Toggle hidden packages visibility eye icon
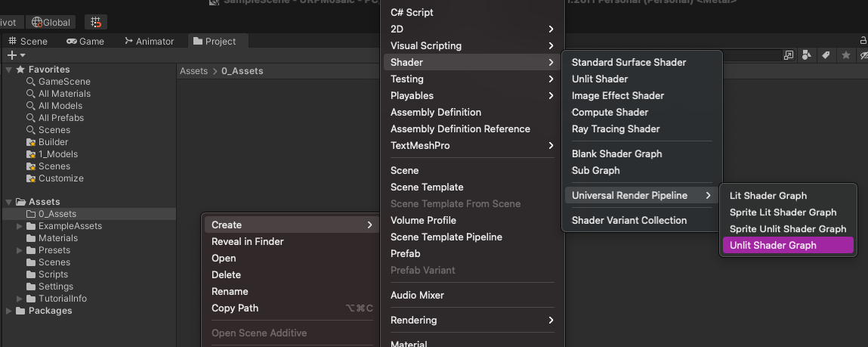The image size is (868, 347). click(x=863, y=55)
